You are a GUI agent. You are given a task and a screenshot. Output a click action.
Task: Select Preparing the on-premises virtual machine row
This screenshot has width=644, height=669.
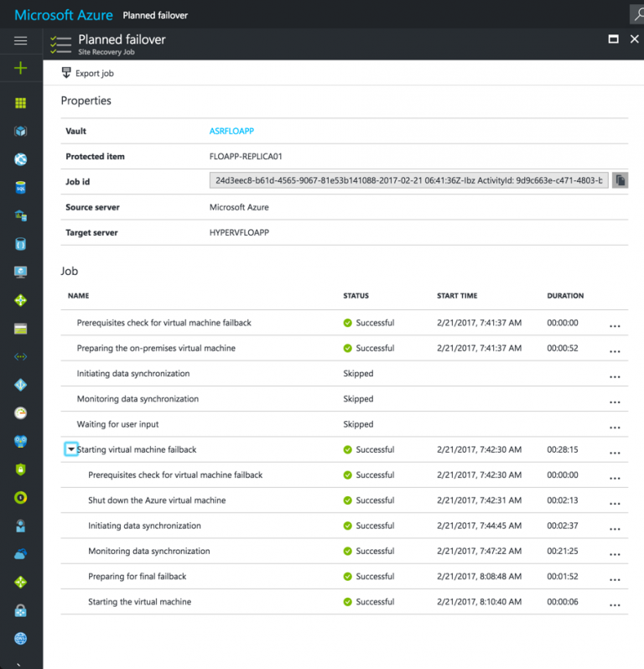click(x=345, y=348)
